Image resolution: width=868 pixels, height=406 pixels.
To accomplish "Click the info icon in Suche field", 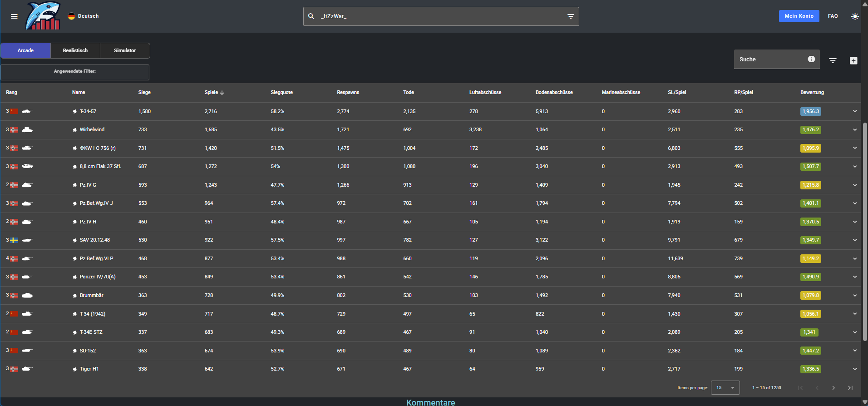I will (811, 59).
